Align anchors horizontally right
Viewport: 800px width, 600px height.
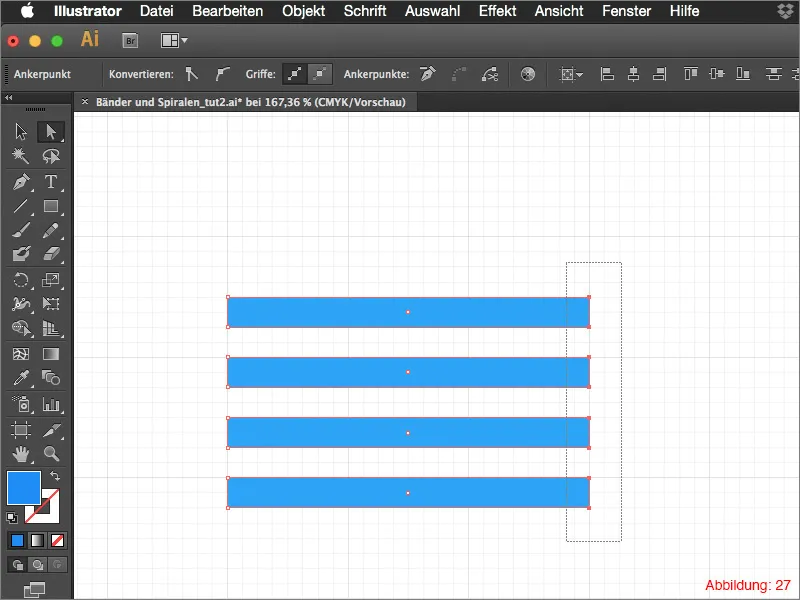coord(660,74)
